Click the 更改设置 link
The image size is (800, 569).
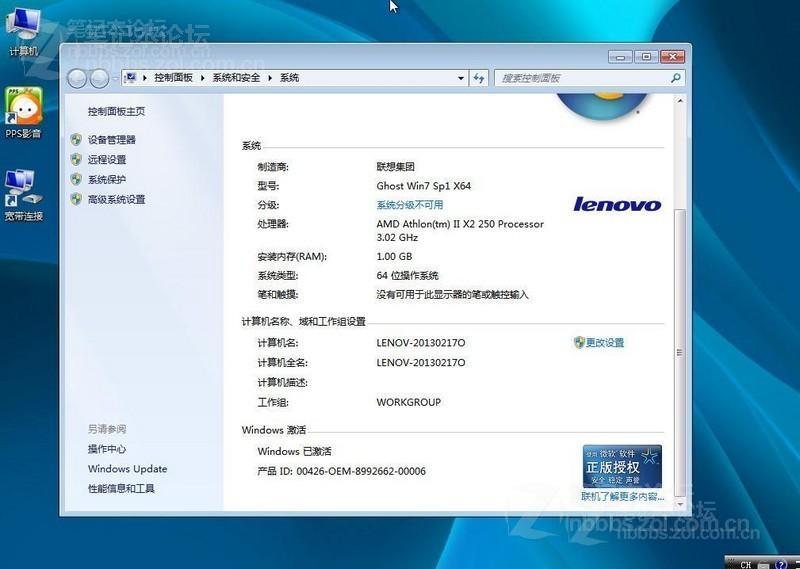[604, 343]
